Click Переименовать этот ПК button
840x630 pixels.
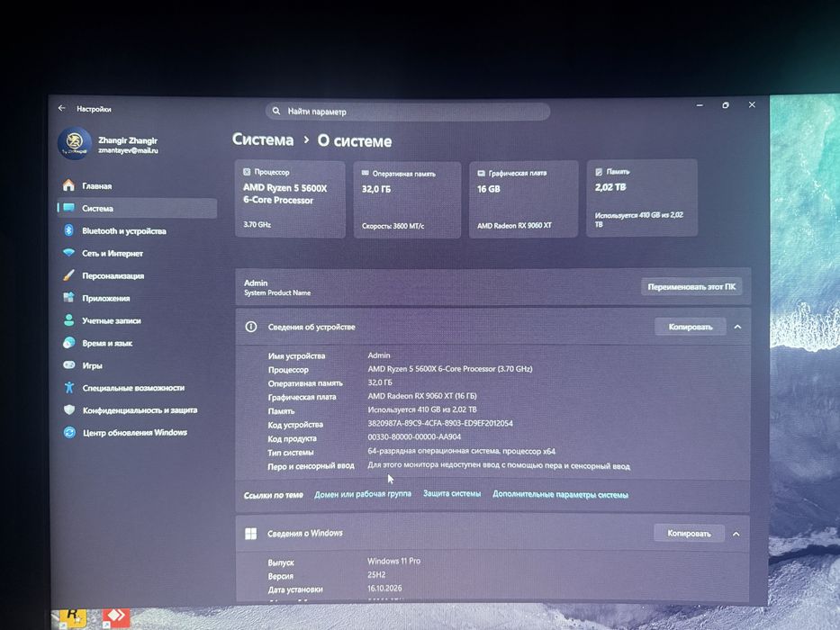(691, 287)
